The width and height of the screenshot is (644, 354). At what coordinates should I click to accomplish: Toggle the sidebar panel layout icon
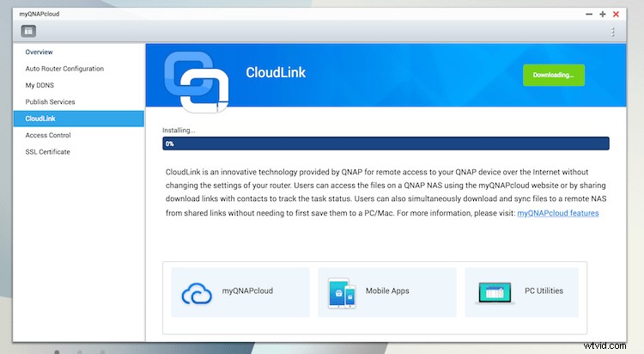pyautogui.click(x=28, y=31)
